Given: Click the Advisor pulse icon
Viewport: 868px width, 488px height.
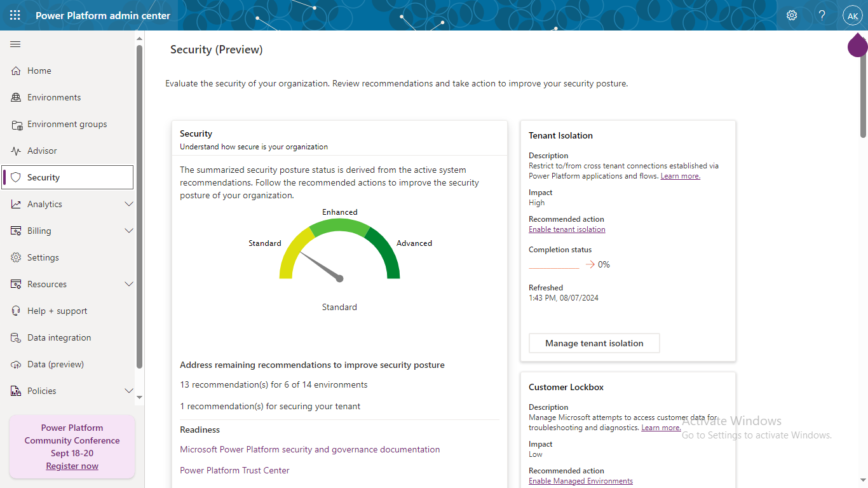Looking at the screenshot, I should (x=17, y=151).
